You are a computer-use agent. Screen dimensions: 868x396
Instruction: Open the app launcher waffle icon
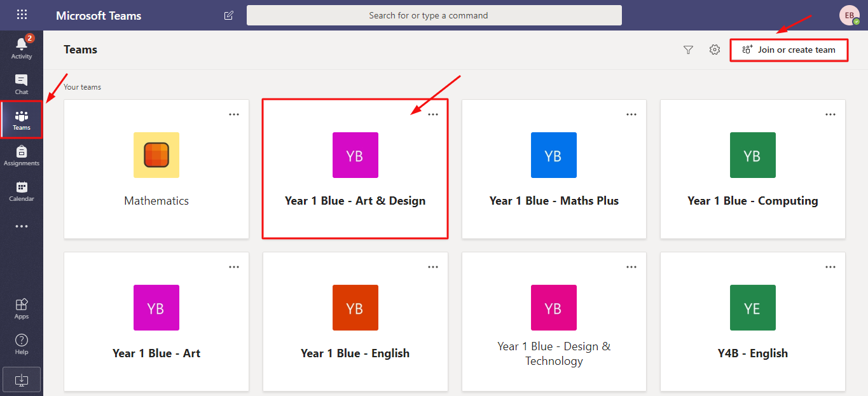pyautogui.click(x=22, y=15)
